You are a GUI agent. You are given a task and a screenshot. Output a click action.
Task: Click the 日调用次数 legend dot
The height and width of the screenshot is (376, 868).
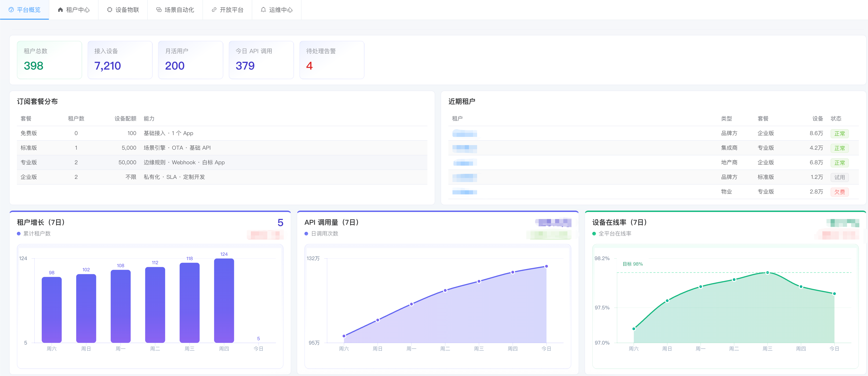tap(306, 234)
